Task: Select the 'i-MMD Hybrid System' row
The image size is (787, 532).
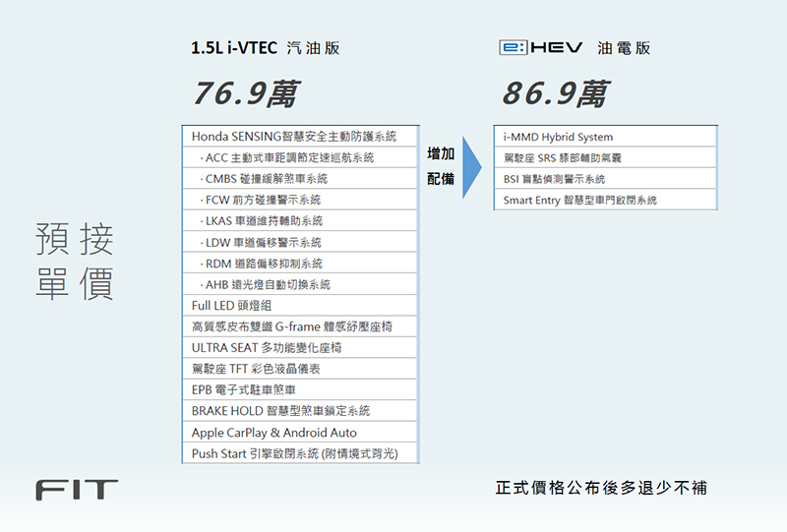Action: point(605,137)
